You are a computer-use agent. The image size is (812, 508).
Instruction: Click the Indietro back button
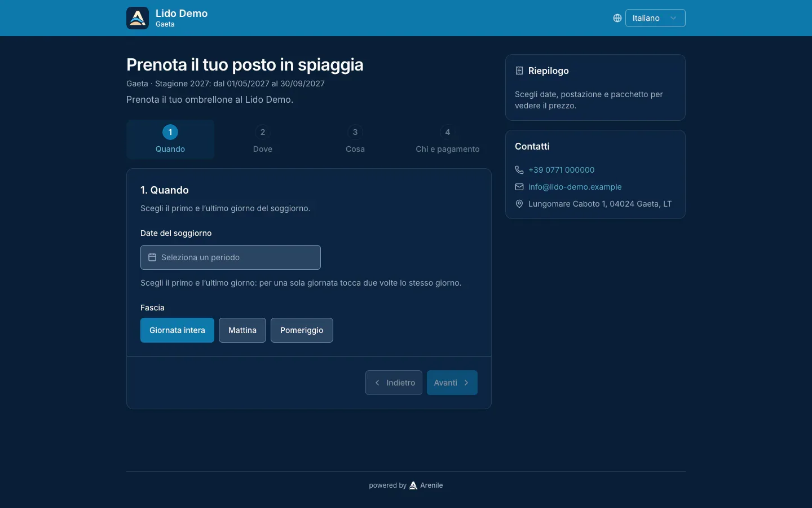pos(394,383)
